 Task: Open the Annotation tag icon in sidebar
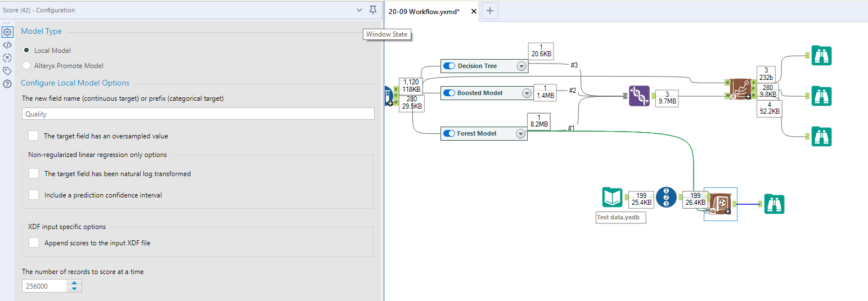click(x=7, y=71)
